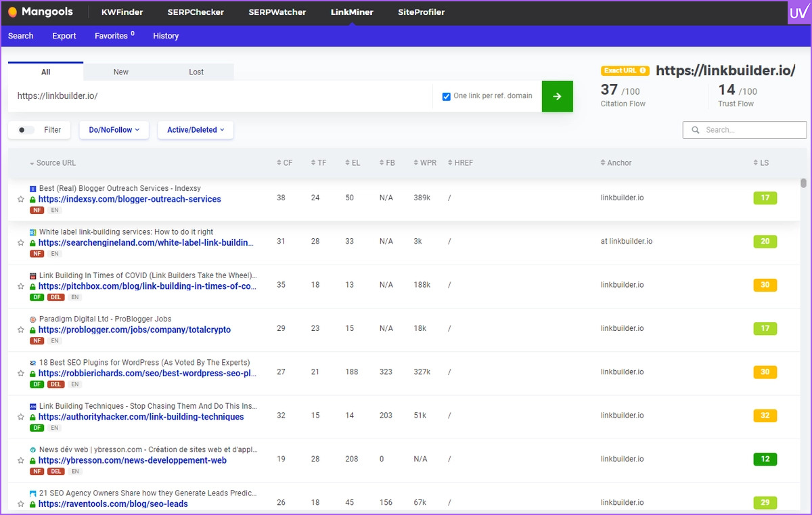
Task: Star the indexsy.com backlink as favorite
Action: click(x=21, y=200)
